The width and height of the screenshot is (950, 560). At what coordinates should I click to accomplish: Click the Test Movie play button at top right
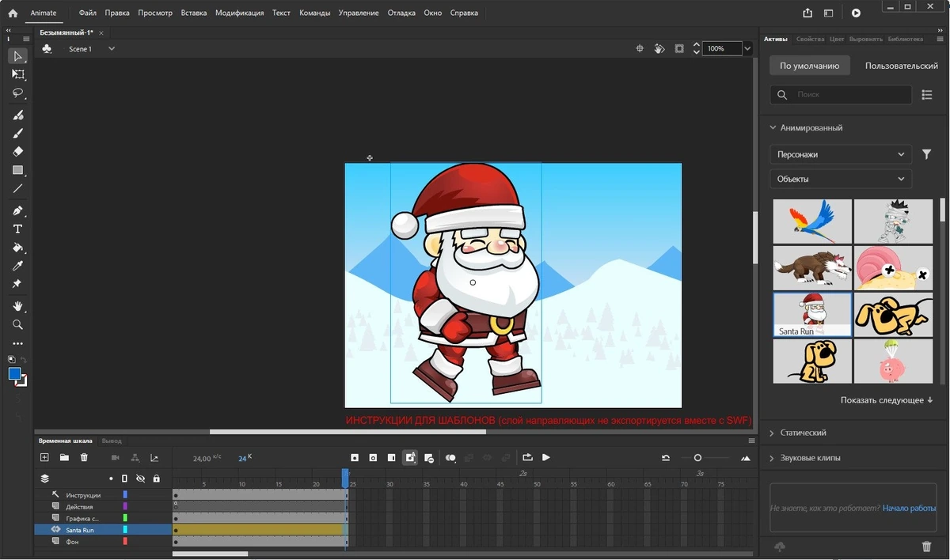(856, 13)
